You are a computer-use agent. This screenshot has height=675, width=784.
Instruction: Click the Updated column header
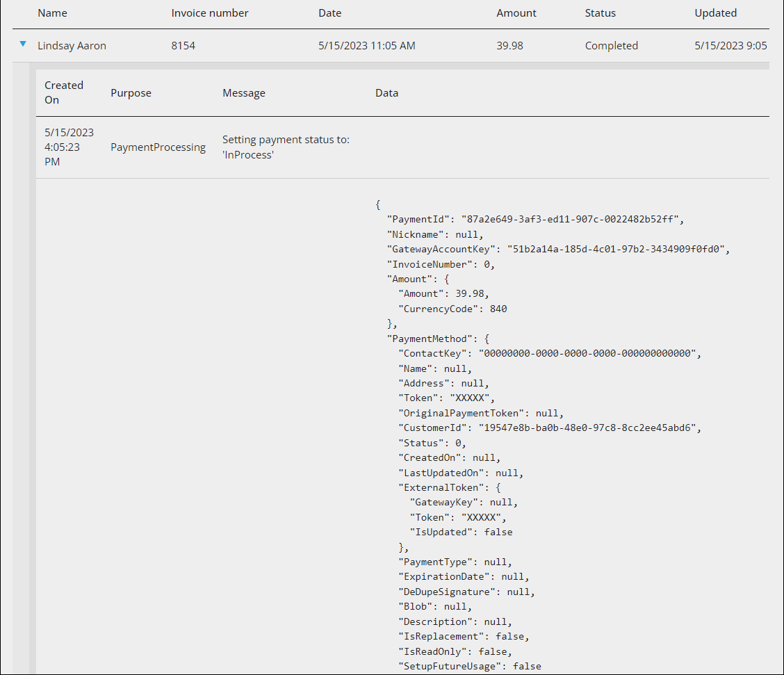point(715,13)
